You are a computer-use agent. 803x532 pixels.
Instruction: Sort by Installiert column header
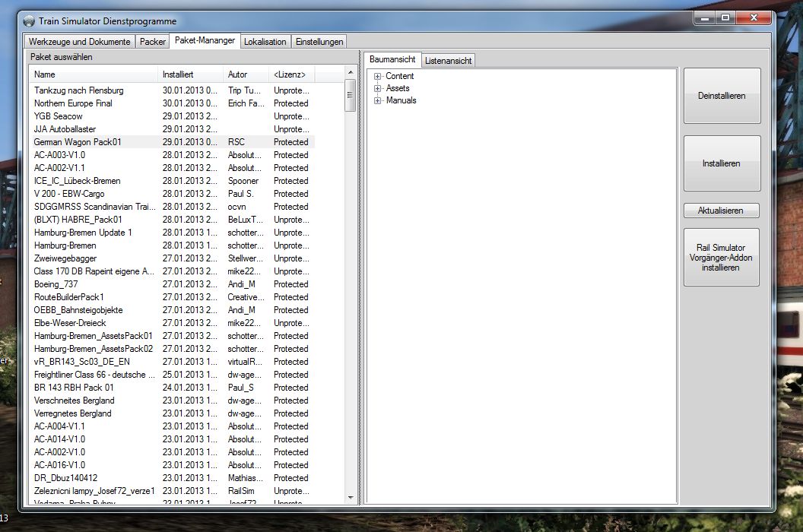pyautogui.click(x=191, y=74)
